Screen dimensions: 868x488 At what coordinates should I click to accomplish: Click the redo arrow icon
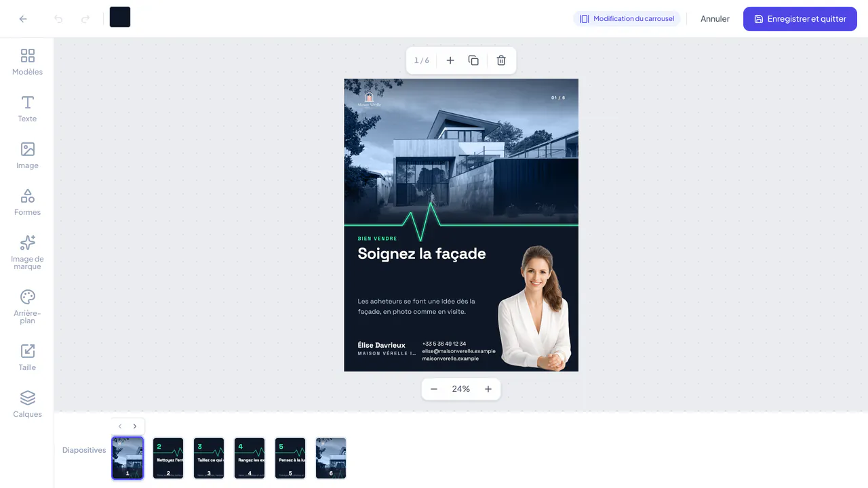coord(85,19)
